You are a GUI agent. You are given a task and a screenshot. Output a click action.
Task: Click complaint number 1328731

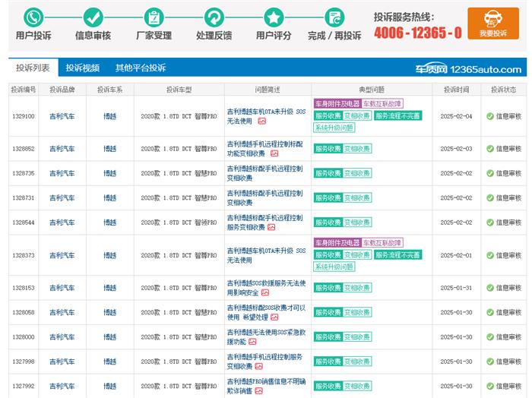[x=24, y=197]
